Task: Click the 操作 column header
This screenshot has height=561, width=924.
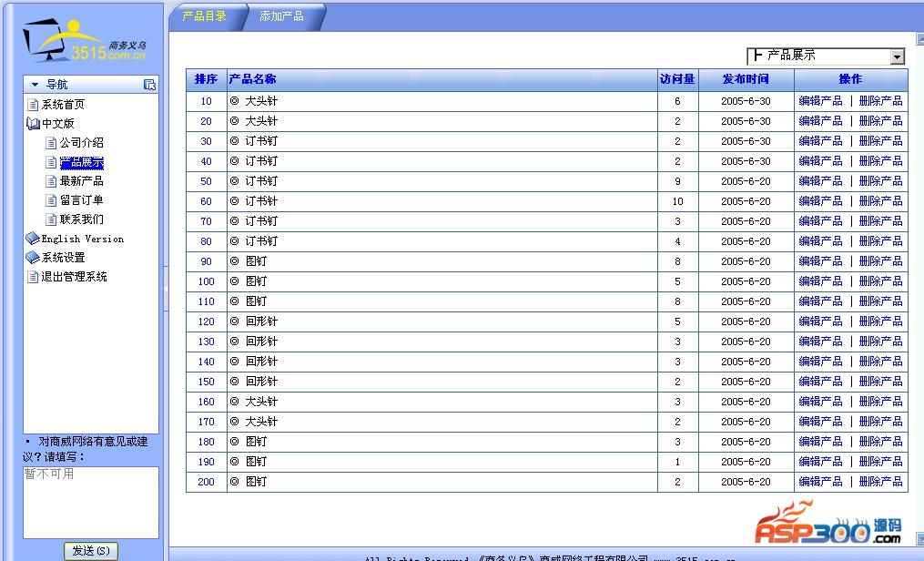Action: pos(850,79)
